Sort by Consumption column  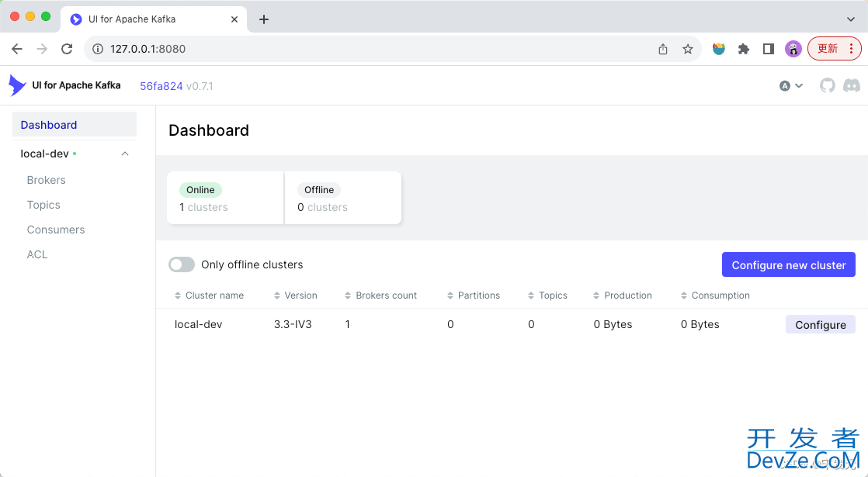[715, 296]
